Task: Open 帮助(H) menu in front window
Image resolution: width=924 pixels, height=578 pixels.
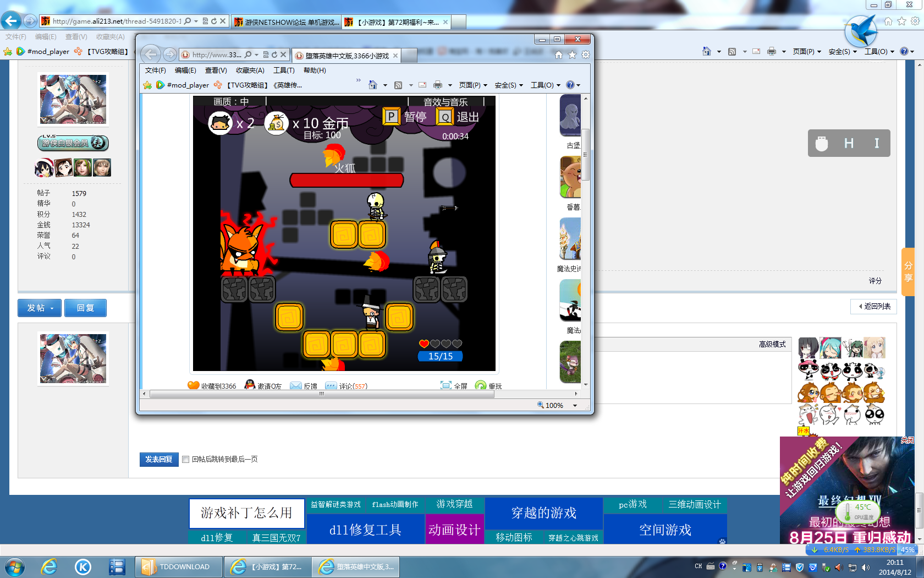Action: point(315,70)
